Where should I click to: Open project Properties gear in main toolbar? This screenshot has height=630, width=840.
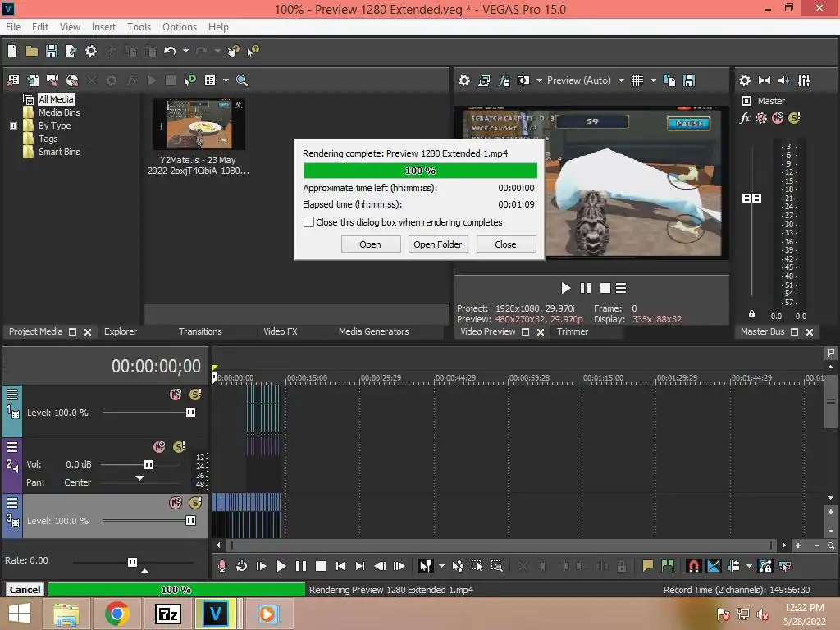(91, 51)
